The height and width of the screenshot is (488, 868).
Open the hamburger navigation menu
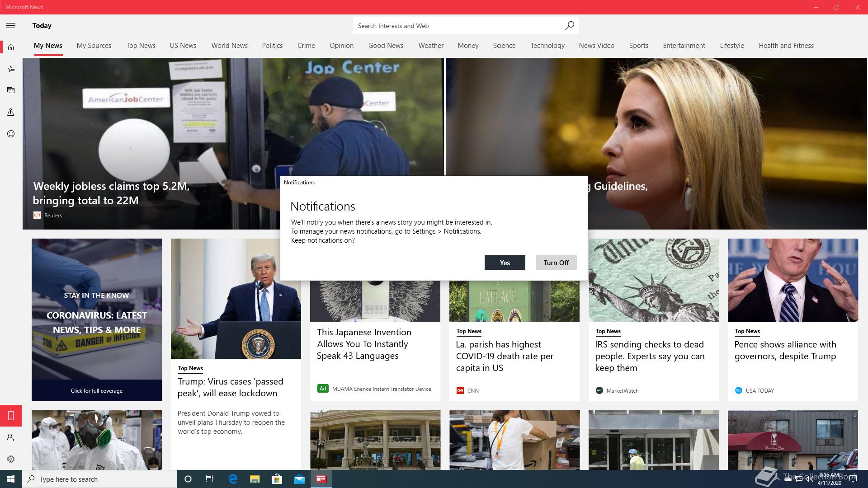coord(11,26)
